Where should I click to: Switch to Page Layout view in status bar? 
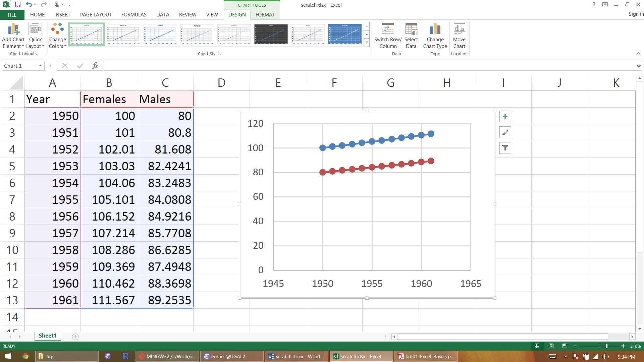point(551,346)
